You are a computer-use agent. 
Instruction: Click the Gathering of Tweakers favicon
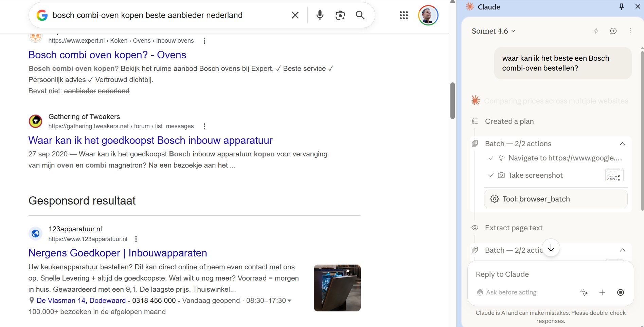click(35, 121)
